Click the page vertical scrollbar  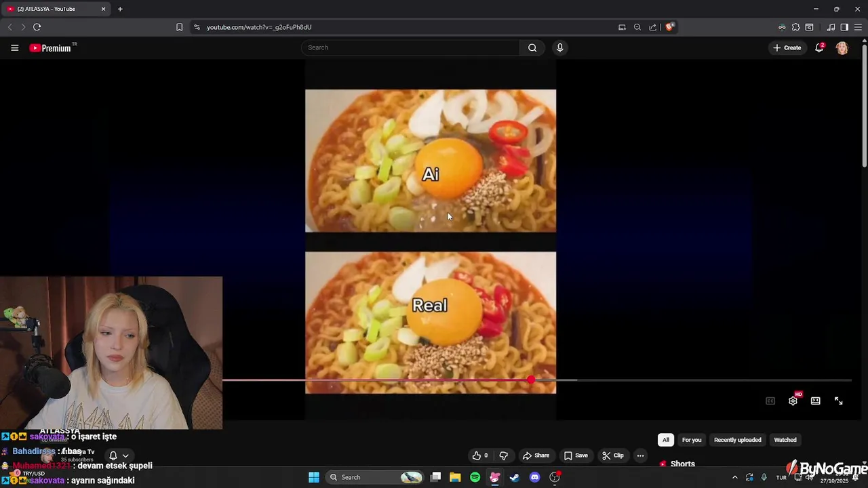[864, 105]
